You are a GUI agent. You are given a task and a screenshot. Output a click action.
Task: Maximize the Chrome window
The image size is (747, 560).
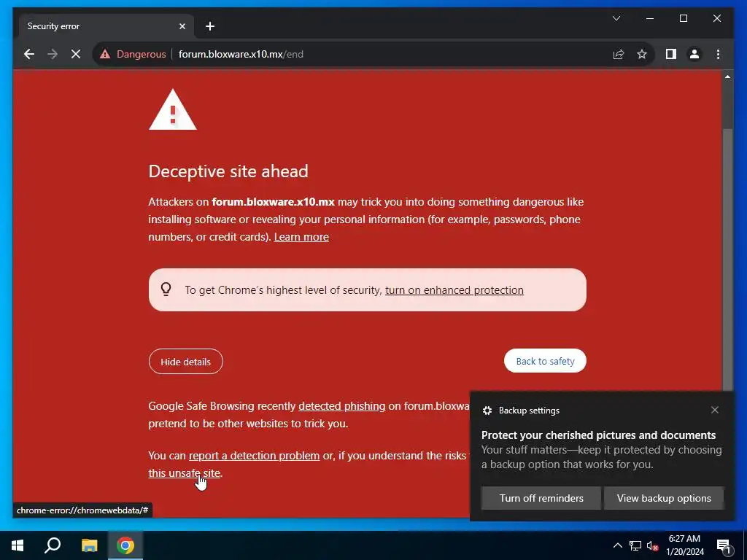683,18
